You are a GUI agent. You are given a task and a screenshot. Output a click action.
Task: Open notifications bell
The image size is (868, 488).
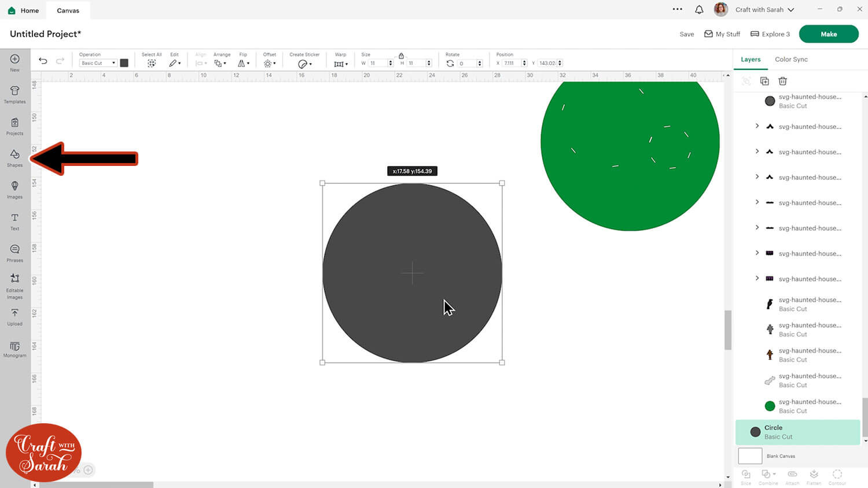699,10
